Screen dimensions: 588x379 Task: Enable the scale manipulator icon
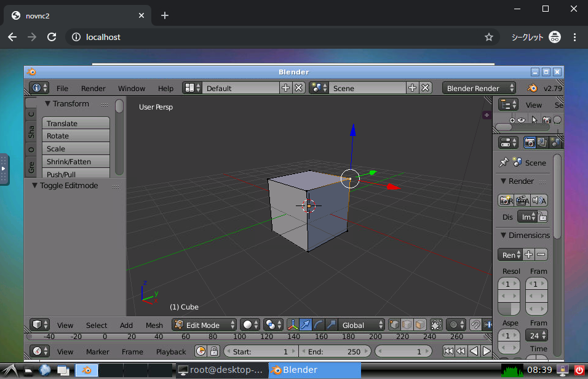point(331,325)
